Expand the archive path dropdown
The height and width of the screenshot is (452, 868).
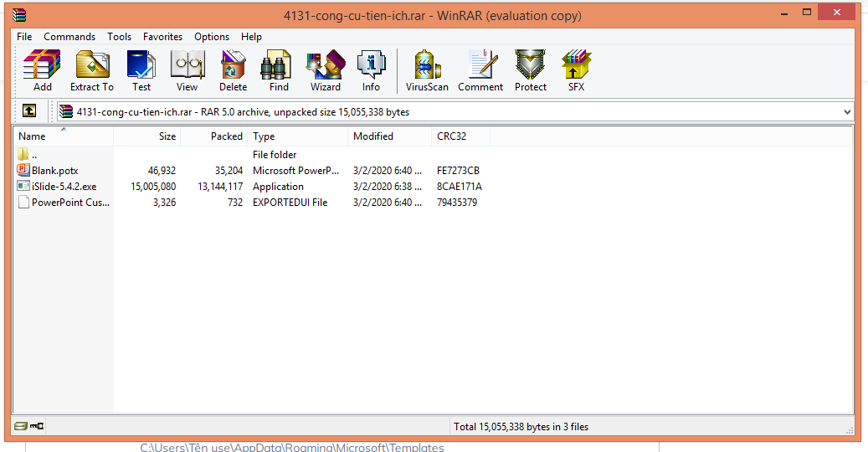[x=847, y=112]
